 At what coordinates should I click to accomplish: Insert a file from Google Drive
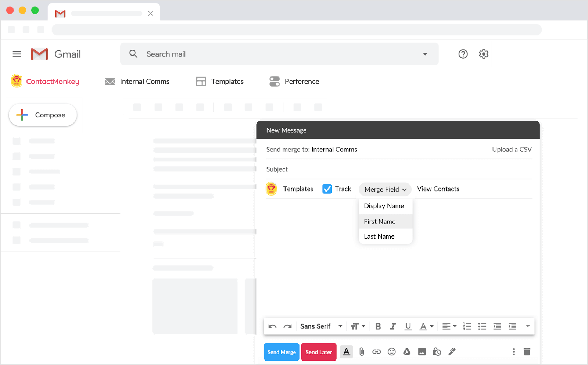click(407, 352)
